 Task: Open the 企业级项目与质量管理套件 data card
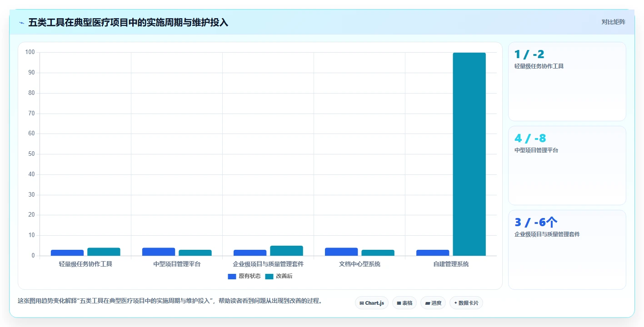pos(567,250)
